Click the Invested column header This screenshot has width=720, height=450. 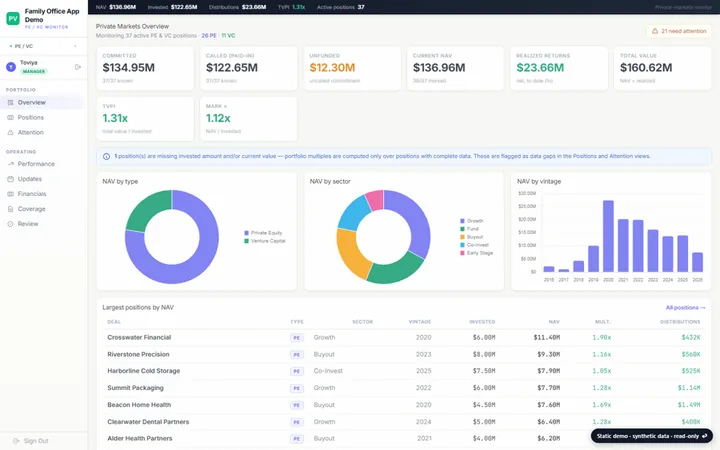[482, 322]
